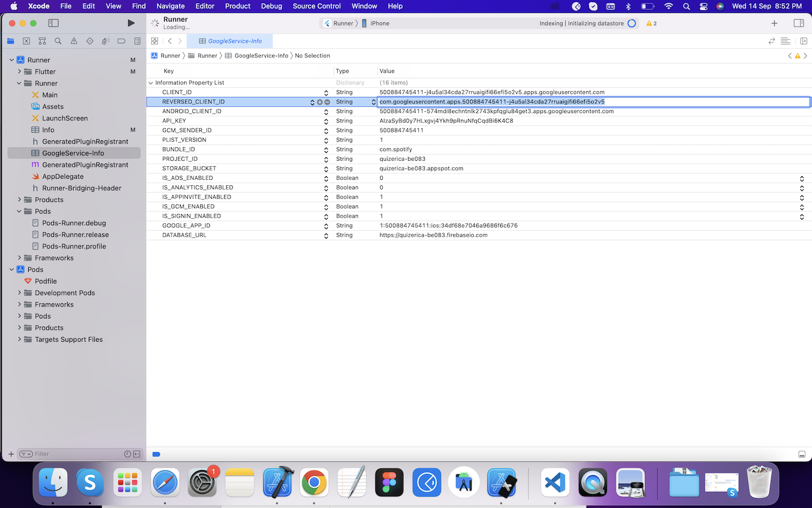Expand the Flutter folder
This screenshot has height=508, width=812.
point(19,71)
